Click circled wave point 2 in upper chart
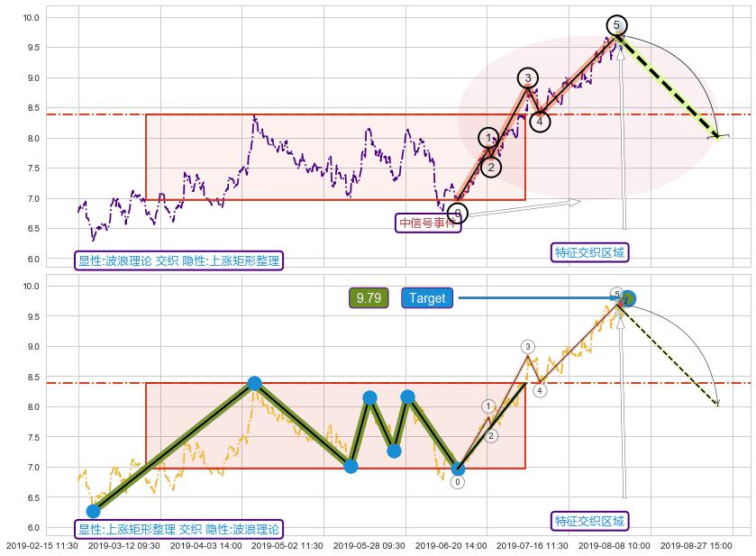The height and width of the screenshot is (556, 756). [490, 167]
